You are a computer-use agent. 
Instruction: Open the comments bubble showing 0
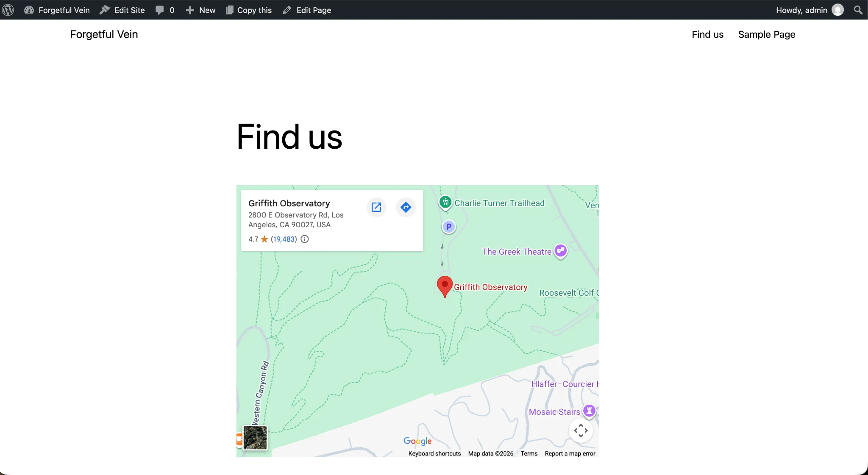pyautogui.click(x=165, y=10)
